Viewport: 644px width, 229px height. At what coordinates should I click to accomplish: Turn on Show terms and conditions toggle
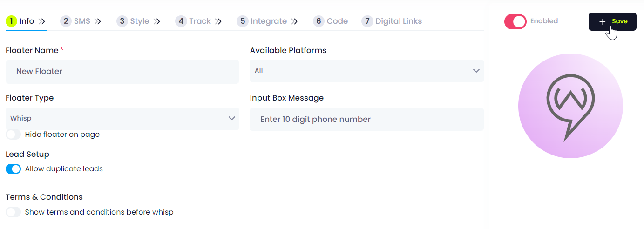14,212
